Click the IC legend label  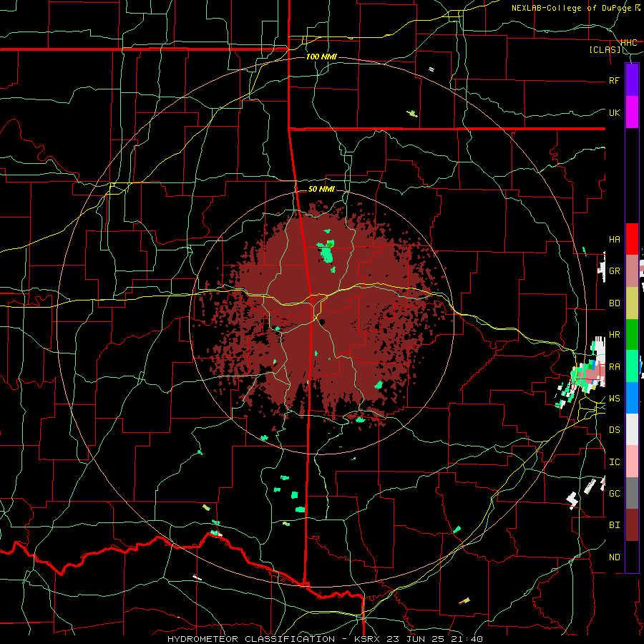pyautogui.click(x=614, y=462)
